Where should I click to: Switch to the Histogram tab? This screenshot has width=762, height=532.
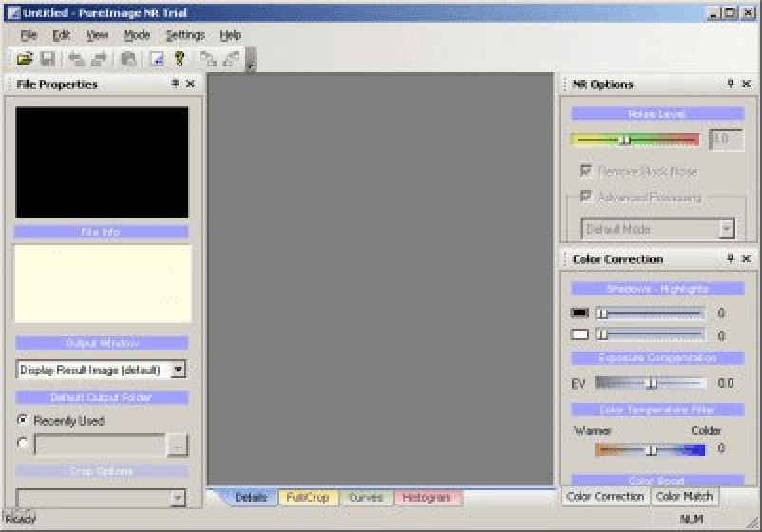tap(427, 498)
